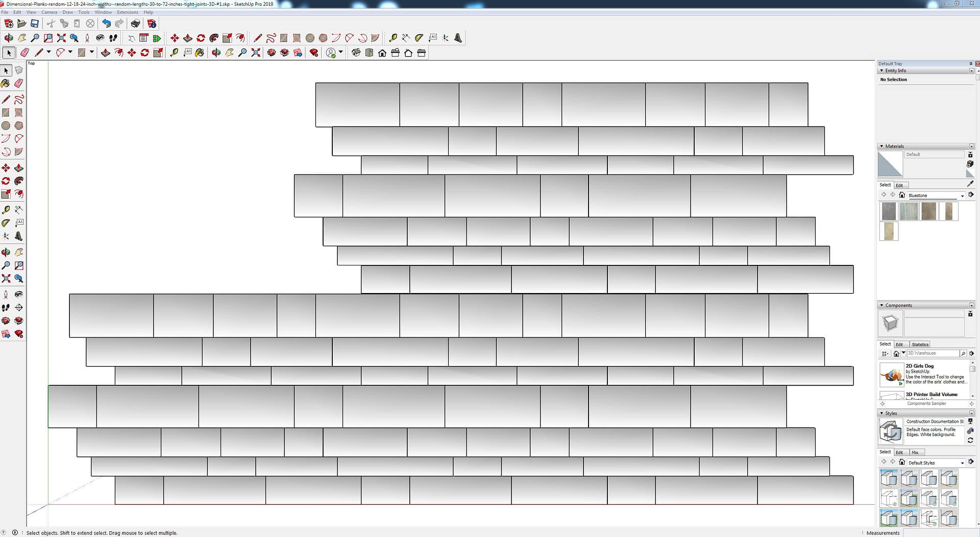Viewport: 980px width, 537px height.
Task: Pick the first gray Bluestone material swatch
Action: pyautogui.click(x=889, y=211)
